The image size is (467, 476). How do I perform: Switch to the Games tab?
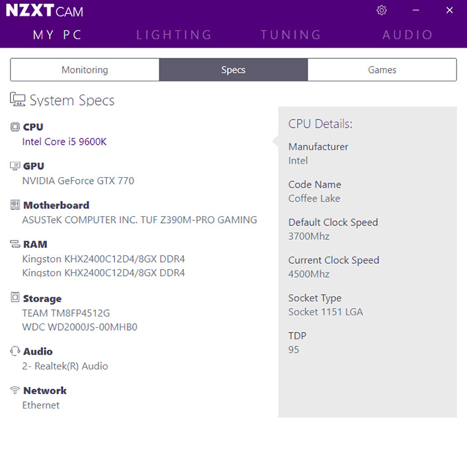[x=382, y=70]
